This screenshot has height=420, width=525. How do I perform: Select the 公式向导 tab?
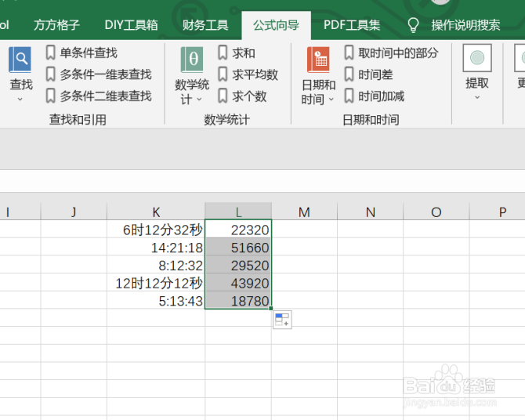[277, 25]
